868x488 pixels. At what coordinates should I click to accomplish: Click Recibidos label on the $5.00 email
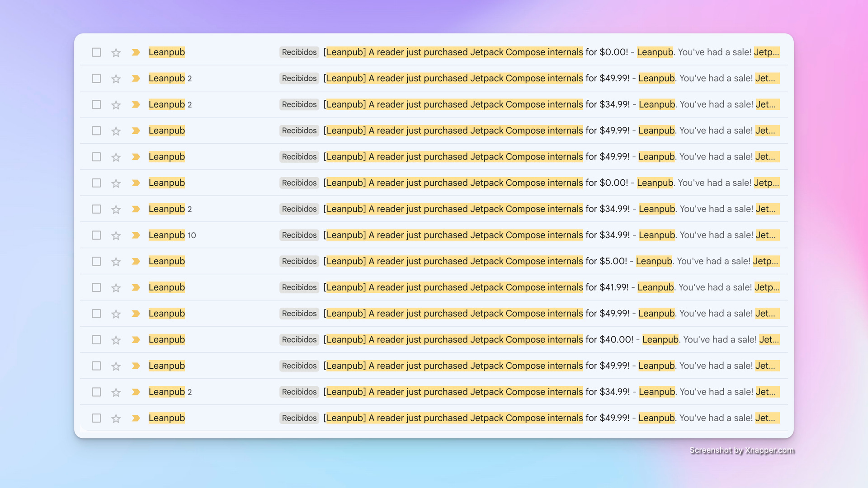[x=299, y=261]
